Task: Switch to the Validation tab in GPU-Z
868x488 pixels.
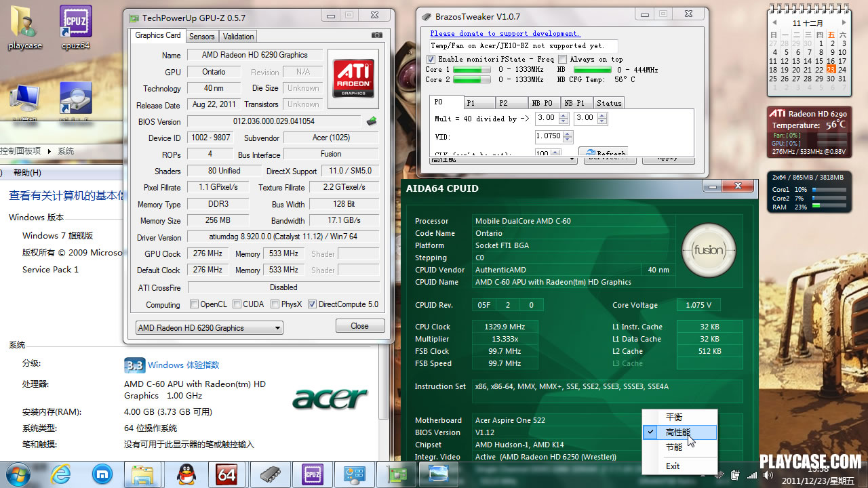Action: 238,37
